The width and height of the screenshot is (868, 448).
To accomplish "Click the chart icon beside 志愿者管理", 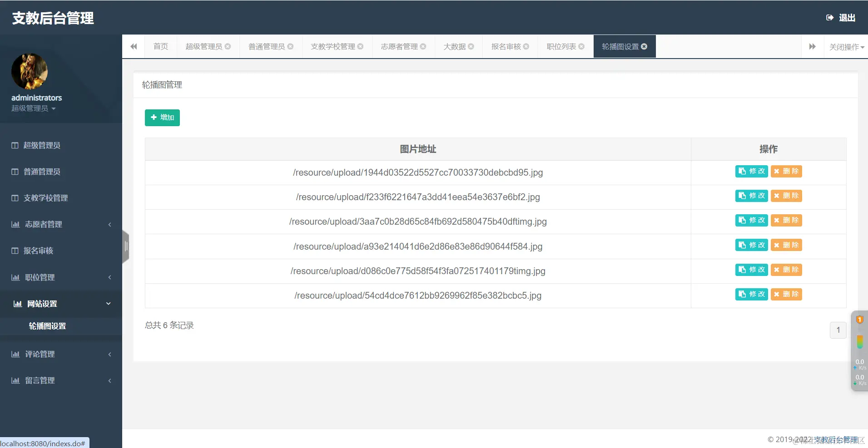I will tap(15, 224).
